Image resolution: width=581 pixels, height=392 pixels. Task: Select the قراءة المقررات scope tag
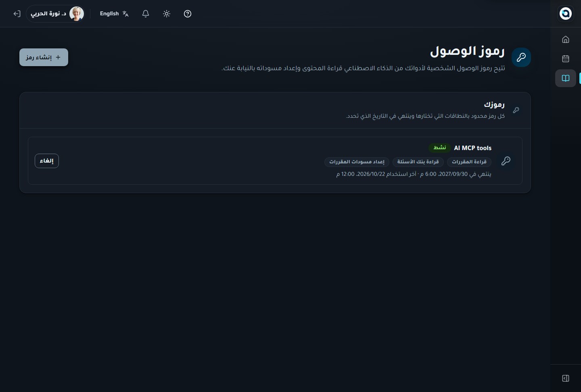point(469,162)
